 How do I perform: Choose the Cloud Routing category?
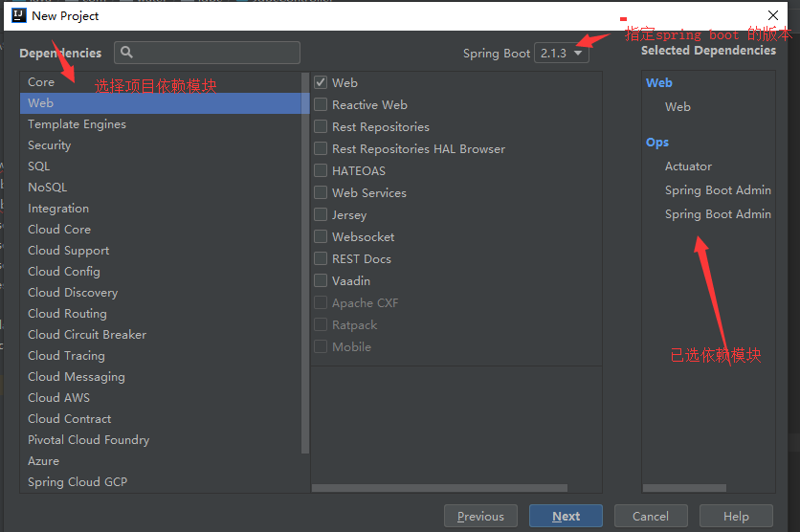click(161, 313)
